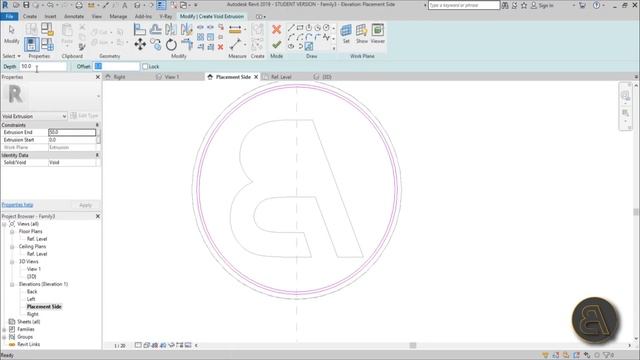Click the green Finish Edit Mode checkmark
This screenshot has height=360, width=640.
(x=276, y=44)
